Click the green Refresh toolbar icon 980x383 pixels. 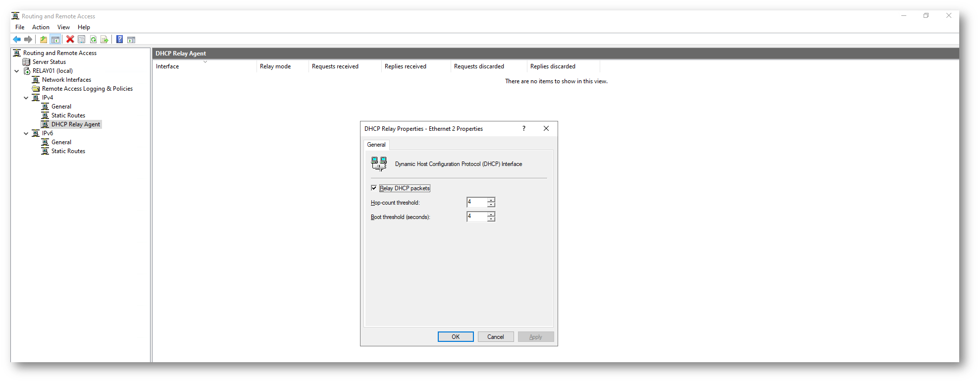point(93,40)
